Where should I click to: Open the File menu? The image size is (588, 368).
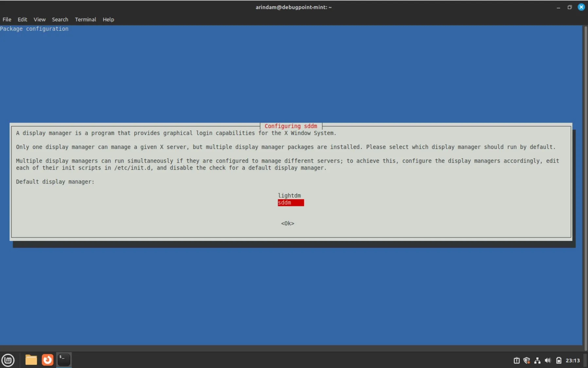pyautogui.click(x=7, y=19)
